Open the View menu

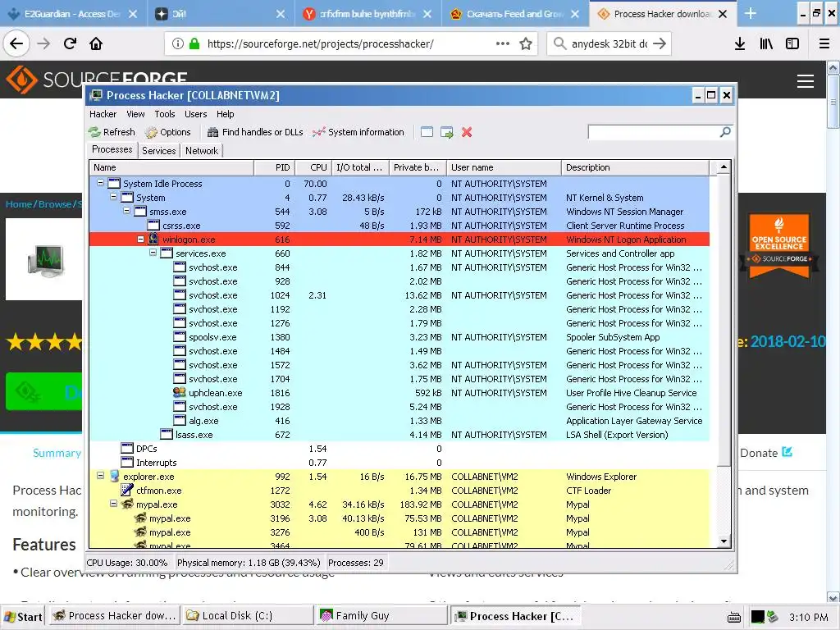[x=135, y=114]
